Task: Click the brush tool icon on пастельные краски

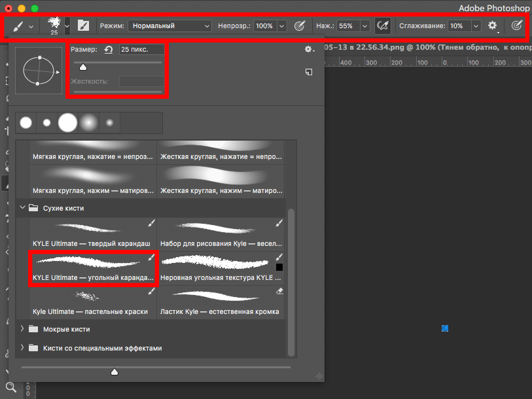Action: (x=152, y=291)
